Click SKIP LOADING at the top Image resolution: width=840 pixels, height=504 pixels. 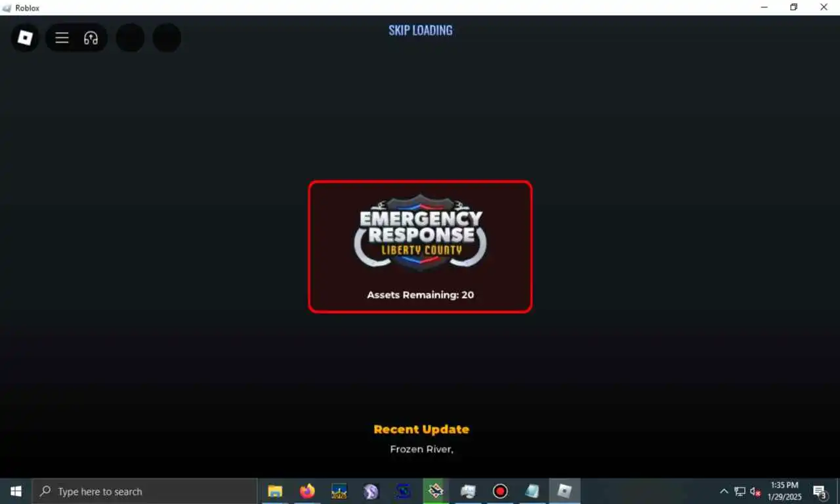pyautogui.click(x=420, y=30)
